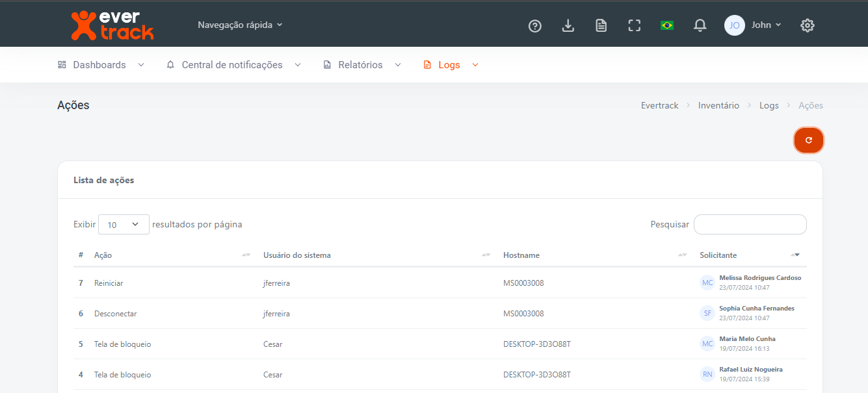The height and width of the screenshot is (393, 868).
Task: Expand the John user menu
Action: (754, 25)
